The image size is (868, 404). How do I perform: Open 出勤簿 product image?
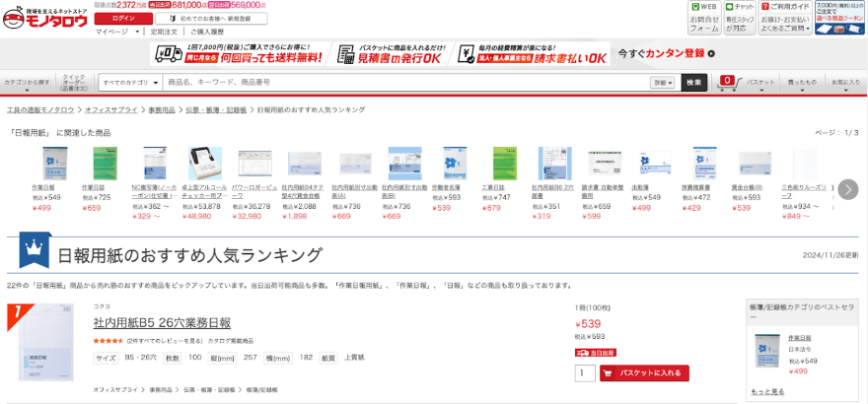pos(655,165)
